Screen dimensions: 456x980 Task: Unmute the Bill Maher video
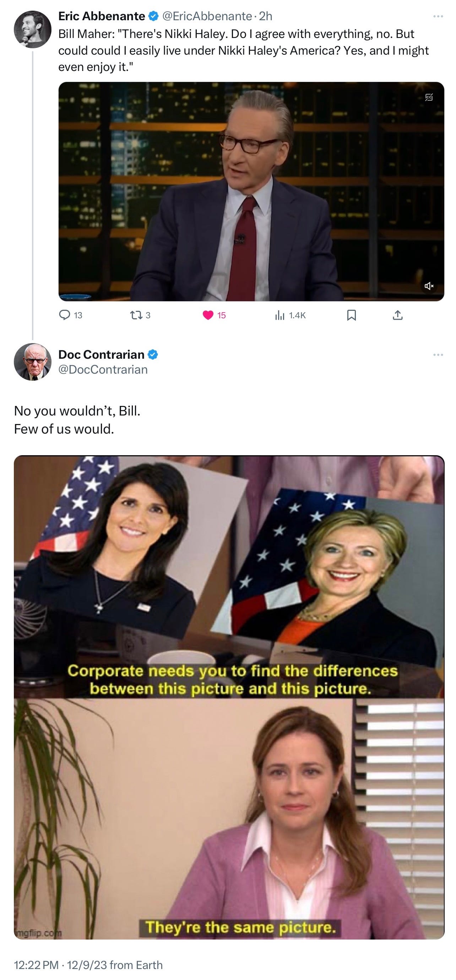tap(429, 286)
